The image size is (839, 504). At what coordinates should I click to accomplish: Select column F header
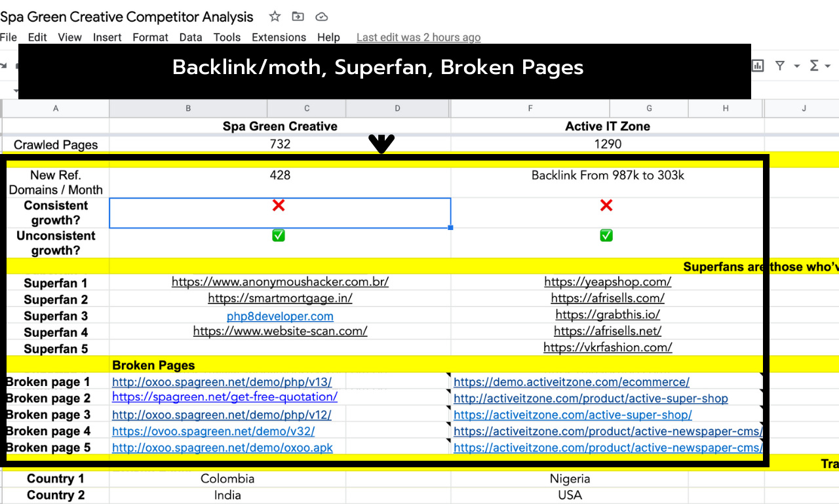coord(530,107)
